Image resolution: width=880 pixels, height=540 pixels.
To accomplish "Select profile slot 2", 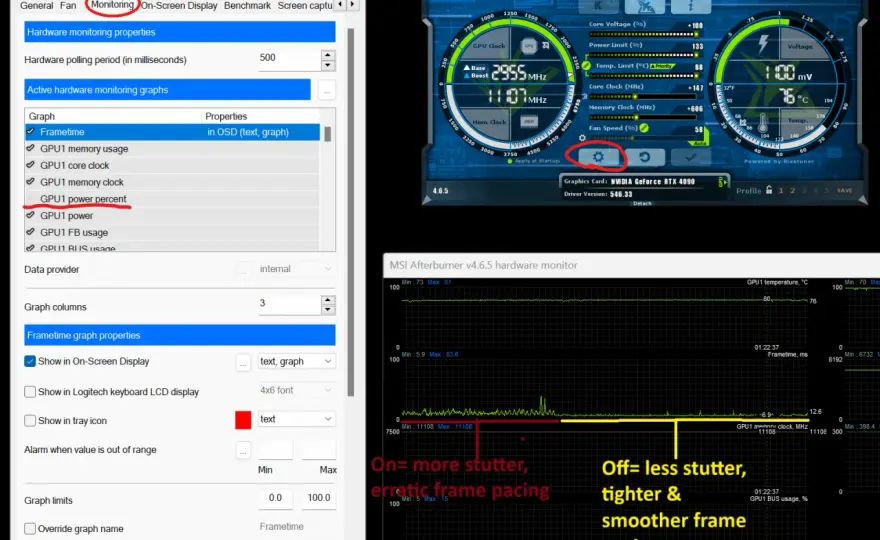I will click(x=792, y=191).
